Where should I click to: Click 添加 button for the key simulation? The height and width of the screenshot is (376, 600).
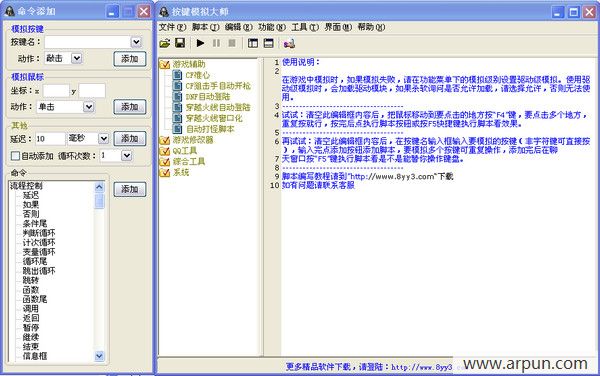[x=130, y=59]
